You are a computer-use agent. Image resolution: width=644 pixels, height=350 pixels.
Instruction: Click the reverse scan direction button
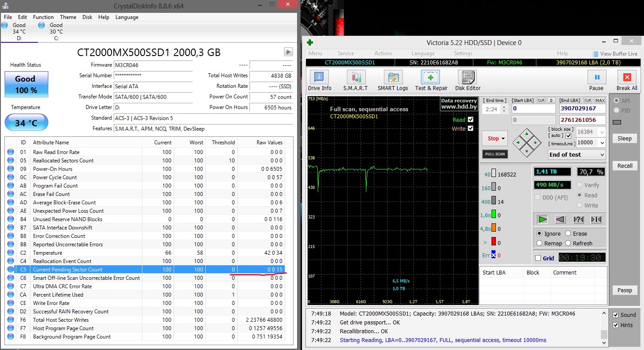[x=560, y=219]
